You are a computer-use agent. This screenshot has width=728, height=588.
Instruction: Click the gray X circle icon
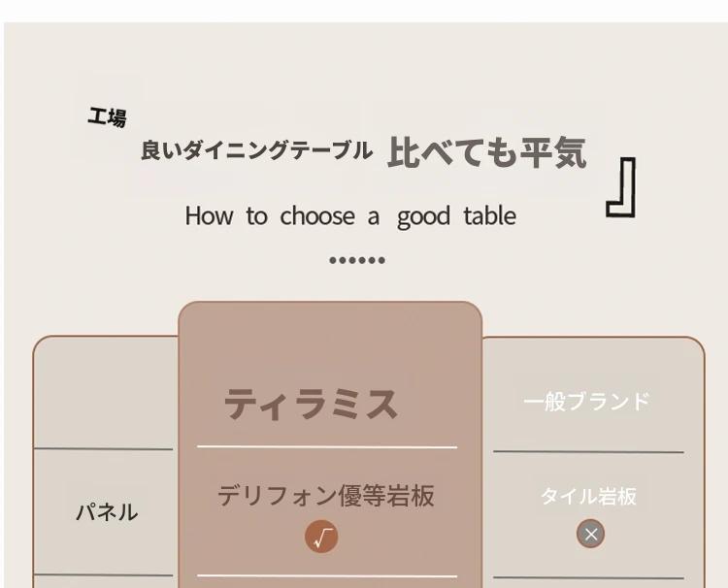[x=590, y=534]
